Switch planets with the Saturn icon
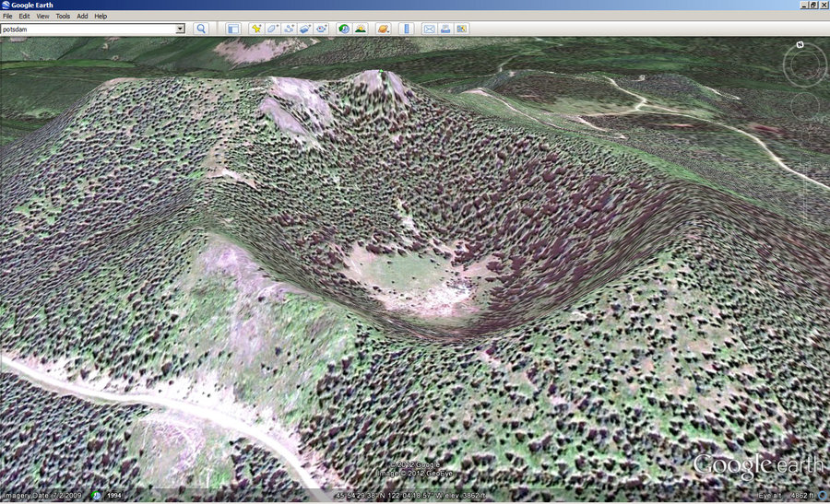Viewport: 830px width, 504px height. (x=384, y=29)
